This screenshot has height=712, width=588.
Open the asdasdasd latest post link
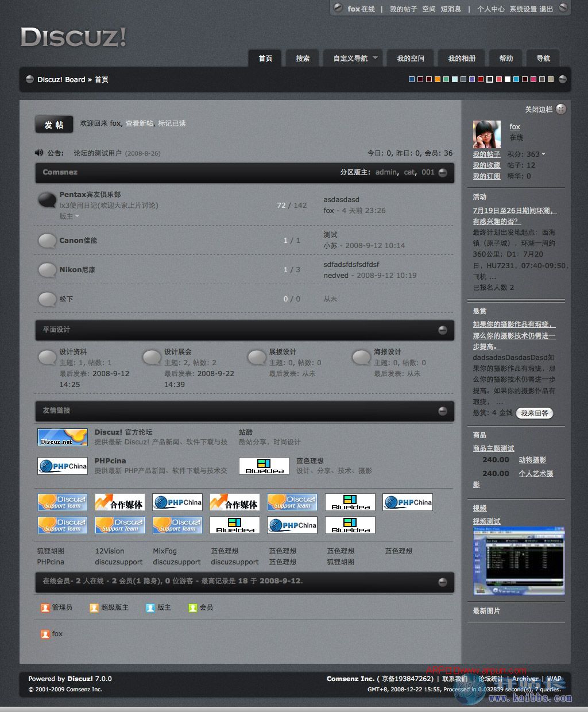click(x=341, y=200)
